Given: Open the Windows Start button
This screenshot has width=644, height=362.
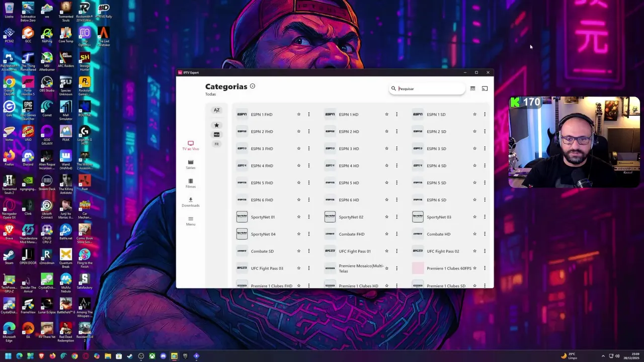Looking at the screenshot, I should [8, 356].
